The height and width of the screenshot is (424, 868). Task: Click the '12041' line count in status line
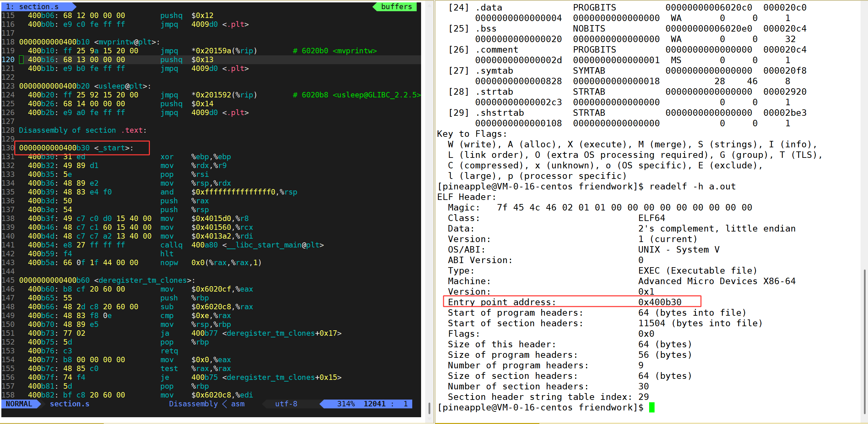[375, 404]
